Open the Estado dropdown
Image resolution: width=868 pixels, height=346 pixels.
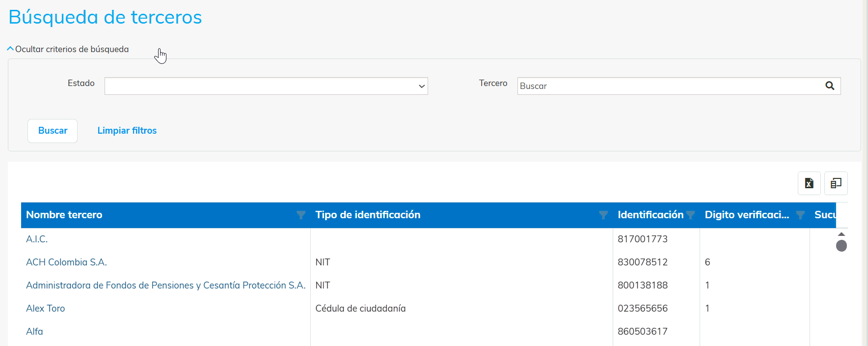click(x=266, y=86)
